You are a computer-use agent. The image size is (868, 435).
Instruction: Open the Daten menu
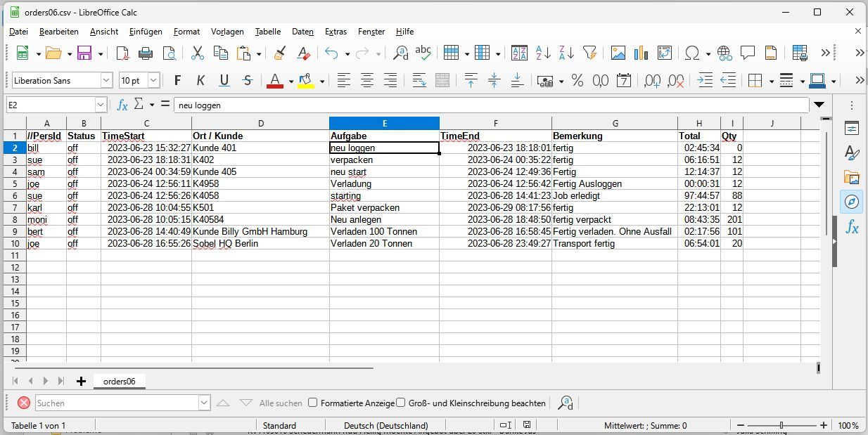click(302, 32)
